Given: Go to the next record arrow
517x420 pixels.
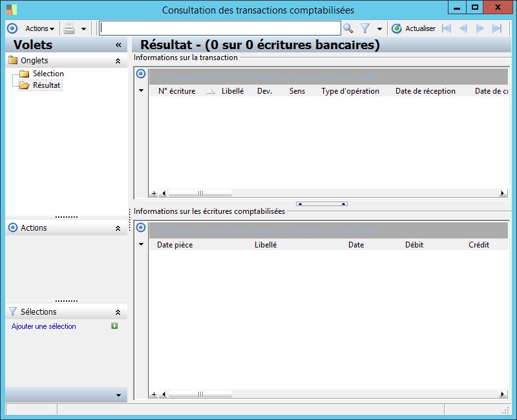Looking at the screenshot, I should pyautogui.click(x=480, y=28).
